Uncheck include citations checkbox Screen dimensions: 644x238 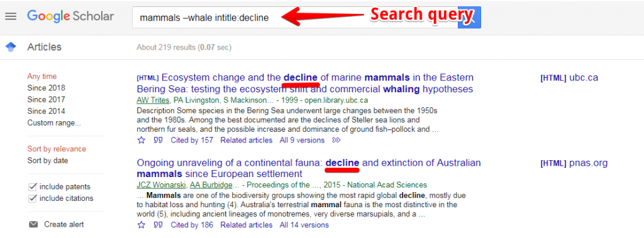tap(33, 198)
